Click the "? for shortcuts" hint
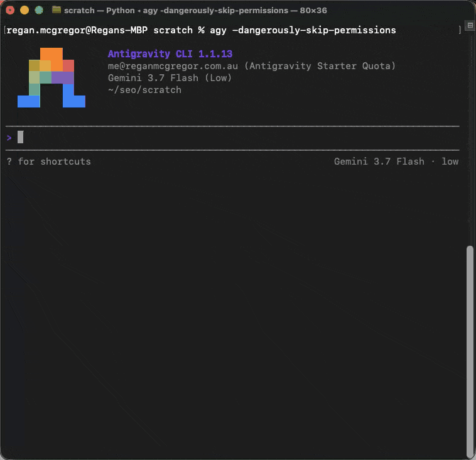This screenshot has width=476, height=460. [48, 162]
